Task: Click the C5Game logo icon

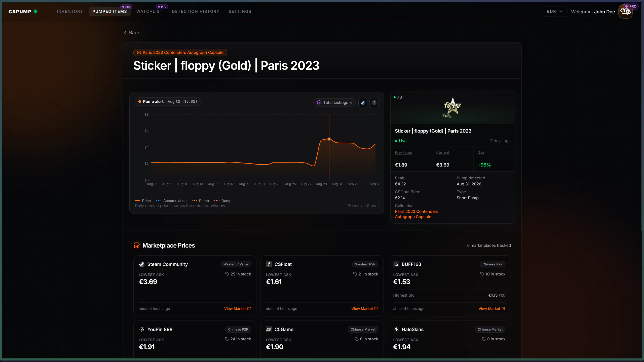Action: (269, 330)
